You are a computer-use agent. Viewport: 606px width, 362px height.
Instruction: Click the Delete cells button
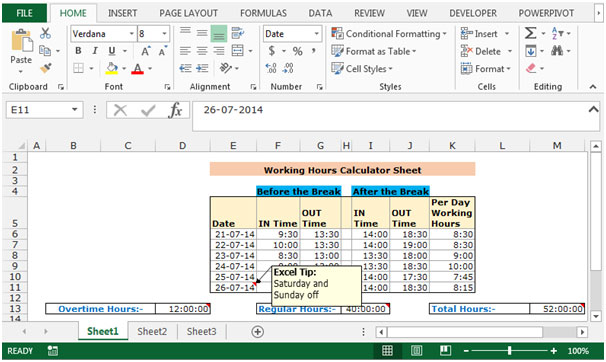point(480,51)
